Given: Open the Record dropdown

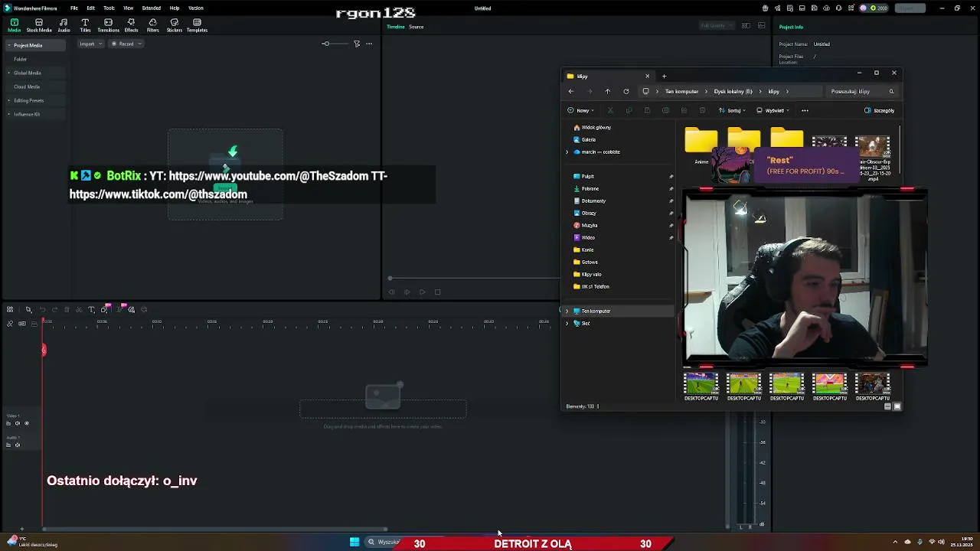Looking at the screenshot, I should [x=126, y=44].
